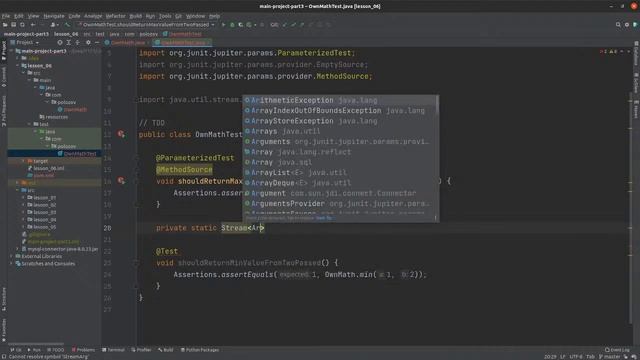
Task: Click run gutter icon beside shouldReturnMax method
Action: (x=121, y=180)
